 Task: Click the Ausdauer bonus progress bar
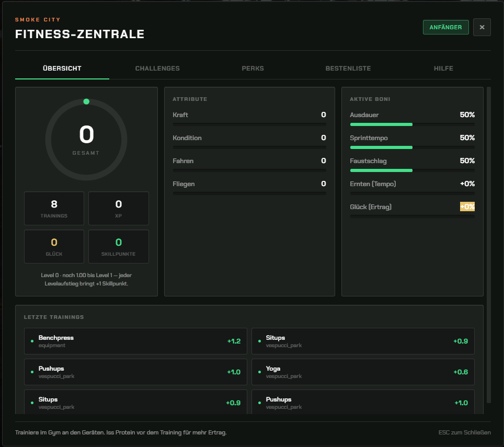pos(412,124)
